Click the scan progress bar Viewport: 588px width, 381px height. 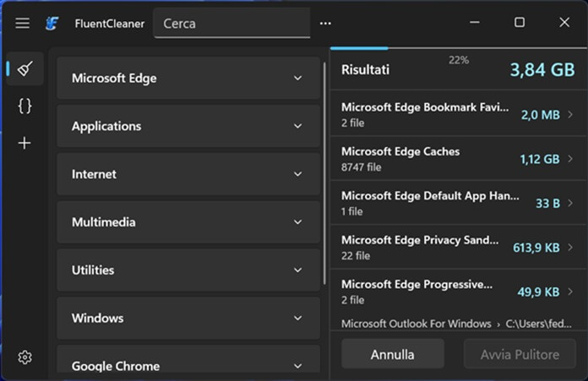[459, 48]
